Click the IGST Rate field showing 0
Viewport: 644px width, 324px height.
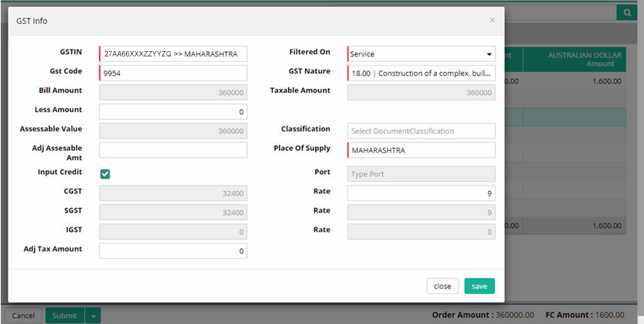tap(422, 232)
